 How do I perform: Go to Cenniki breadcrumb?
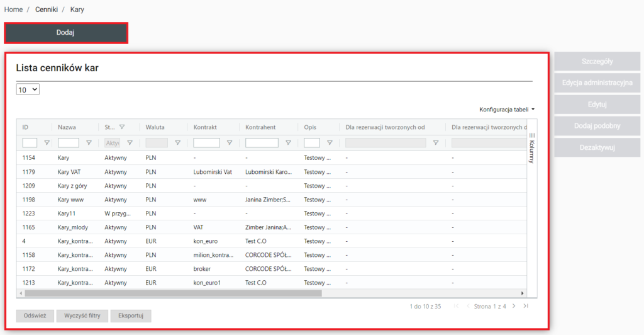[x=47, y=9]
